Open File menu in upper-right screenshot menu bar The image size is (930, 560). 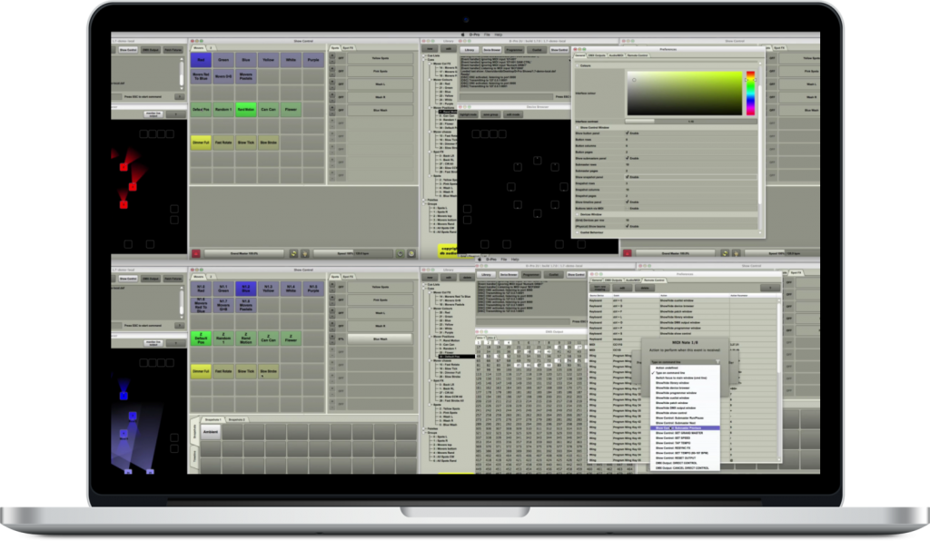click(487, 35)
